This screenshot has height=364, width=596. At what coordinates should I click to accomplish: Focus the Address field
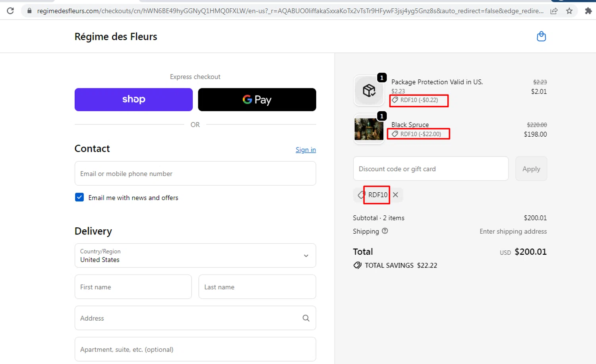195,318
